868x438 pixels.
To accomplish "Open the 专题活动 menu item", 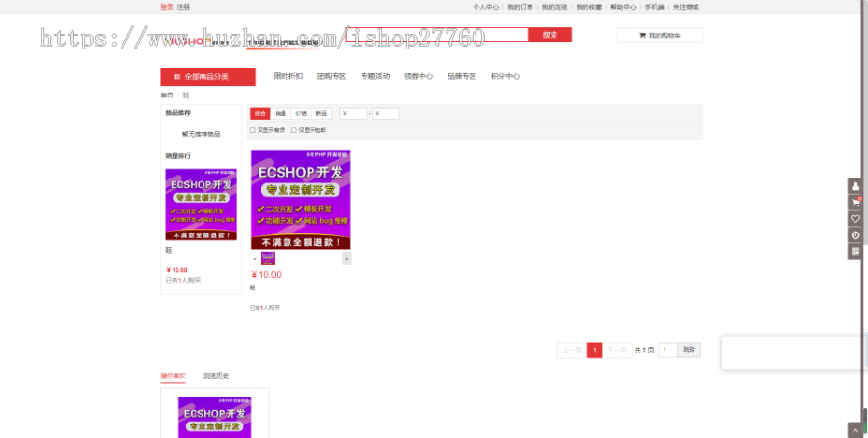I will [375, 76].
